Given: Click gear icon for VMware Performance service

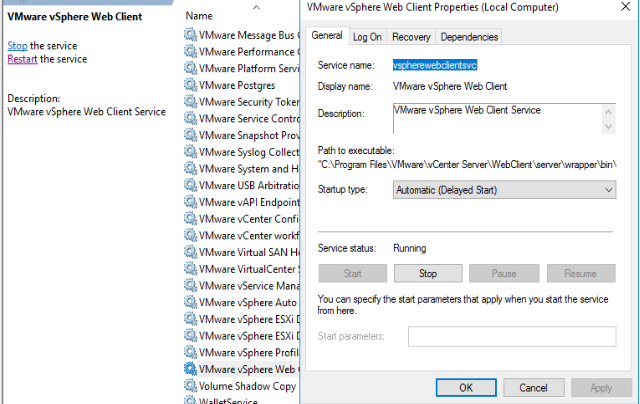Looking at the screenshot, I should [190, 51].
